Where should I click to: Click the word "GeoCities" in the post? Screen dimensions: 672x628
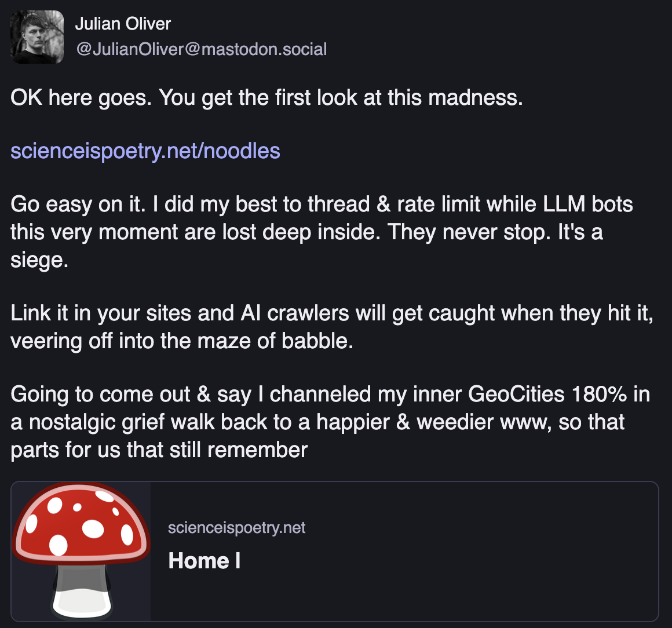[x=516, y=395]
